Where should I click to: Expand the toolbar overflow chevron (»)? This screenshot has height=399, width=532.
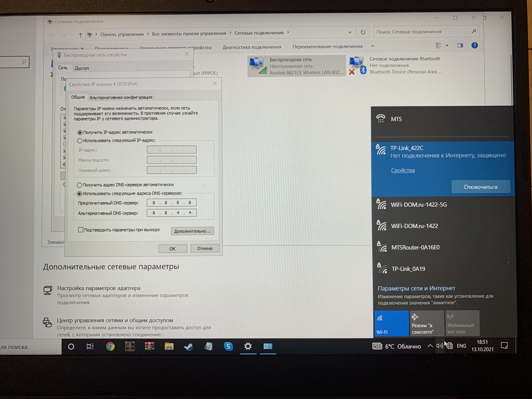pyautogui.click(x=373, y=46)
